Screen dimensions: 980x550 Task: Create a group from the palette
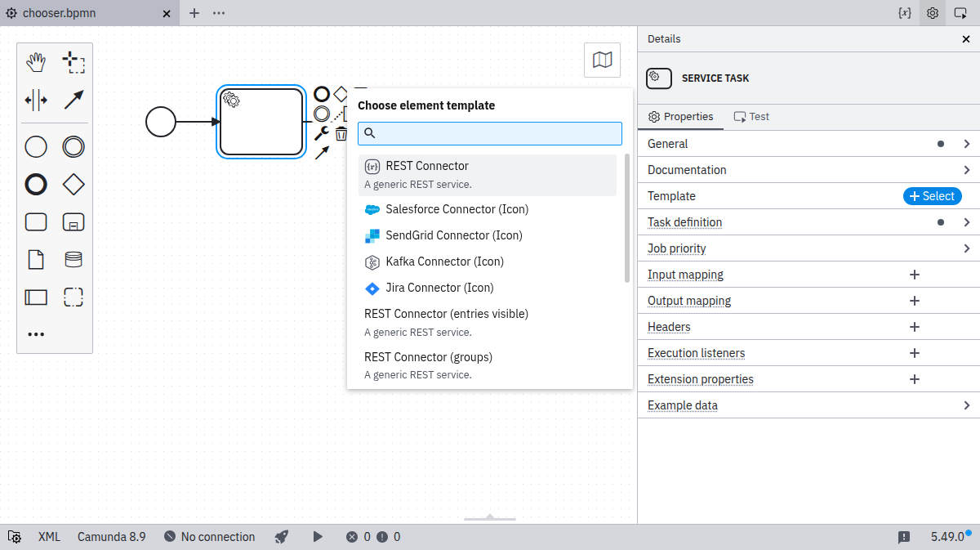point(73,297)
